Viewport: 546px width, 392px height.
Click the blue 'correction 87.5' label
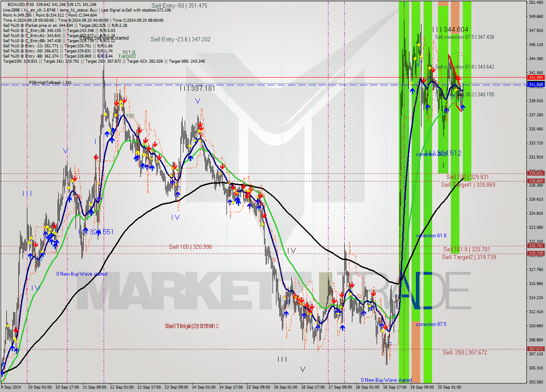pos(431,324)
